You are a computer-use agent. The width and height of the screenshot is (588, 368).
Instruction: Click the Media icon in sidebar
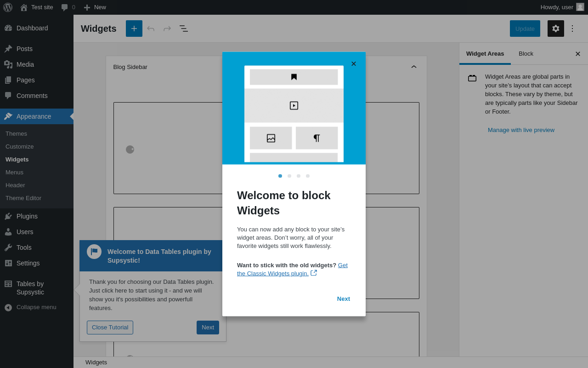tap(8, 64)
